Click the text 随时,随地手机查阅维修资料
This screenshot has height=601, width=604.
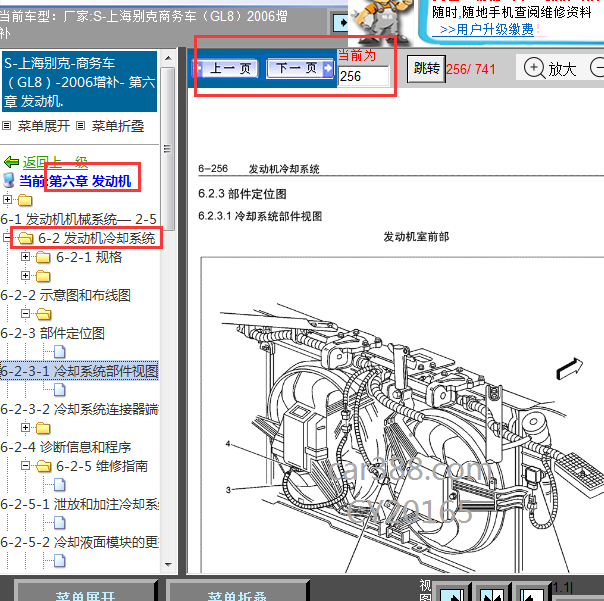coord(512,12)
